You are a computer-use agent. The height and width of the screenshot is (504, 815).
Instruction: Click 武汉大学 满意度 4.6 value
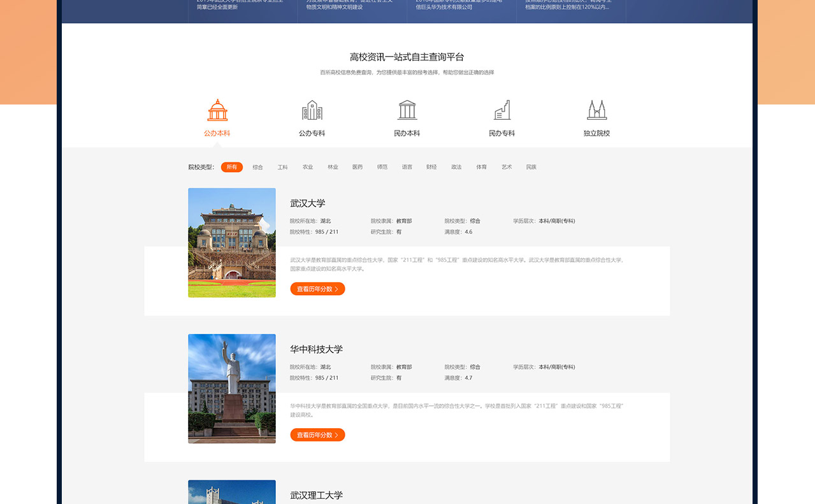point(468,232)
